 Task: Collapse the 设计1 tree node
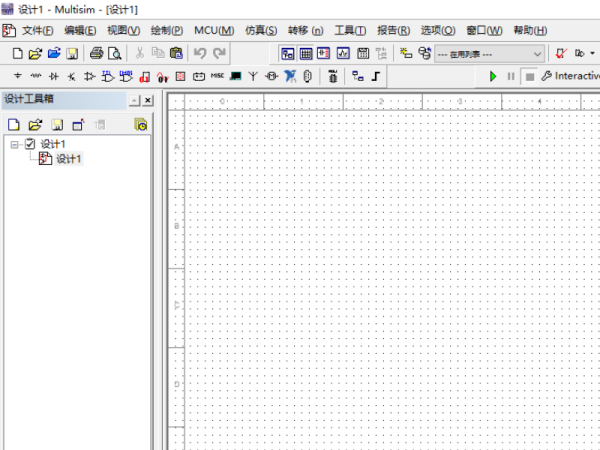pos(15,145)
